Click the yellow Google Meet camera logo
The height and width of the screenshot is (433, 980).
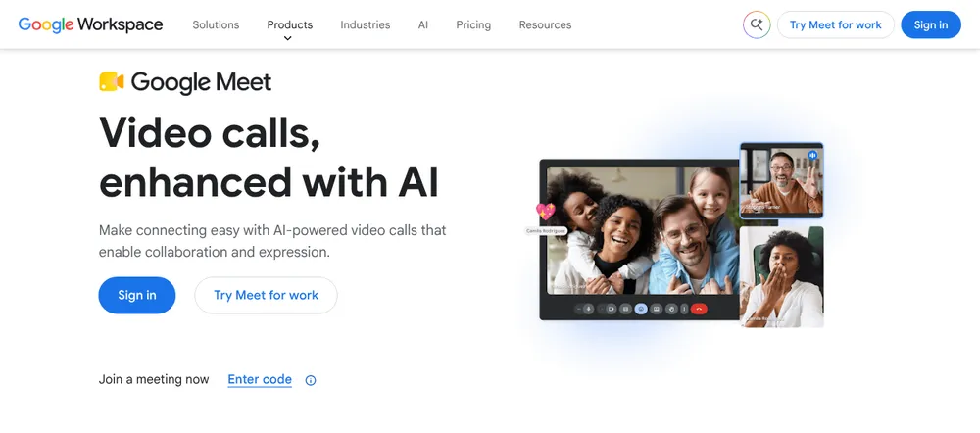coord(112,82)
